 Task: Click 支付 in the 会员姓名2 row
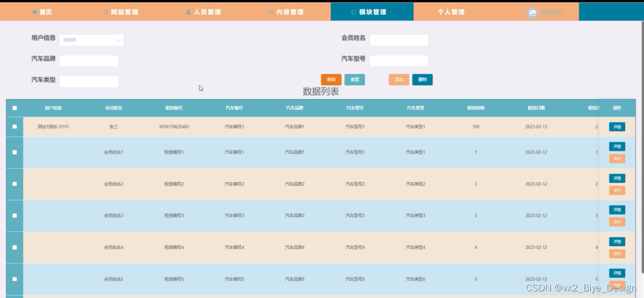617,190
